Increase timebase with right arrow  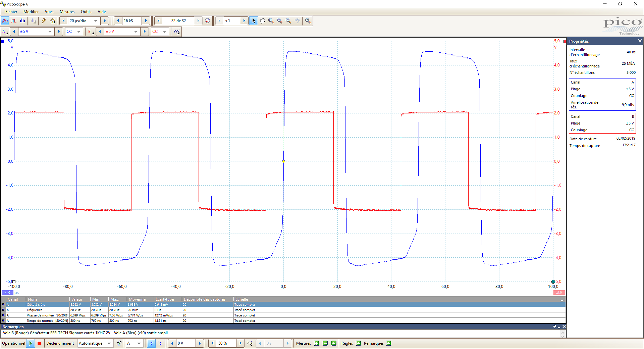click(x=105, y=21)
